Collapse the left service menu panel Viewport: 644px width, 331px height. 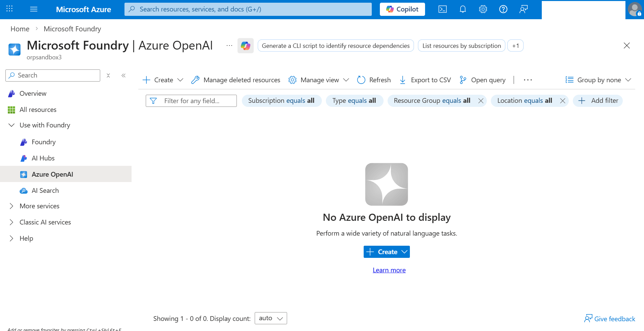tap(123, 76)
